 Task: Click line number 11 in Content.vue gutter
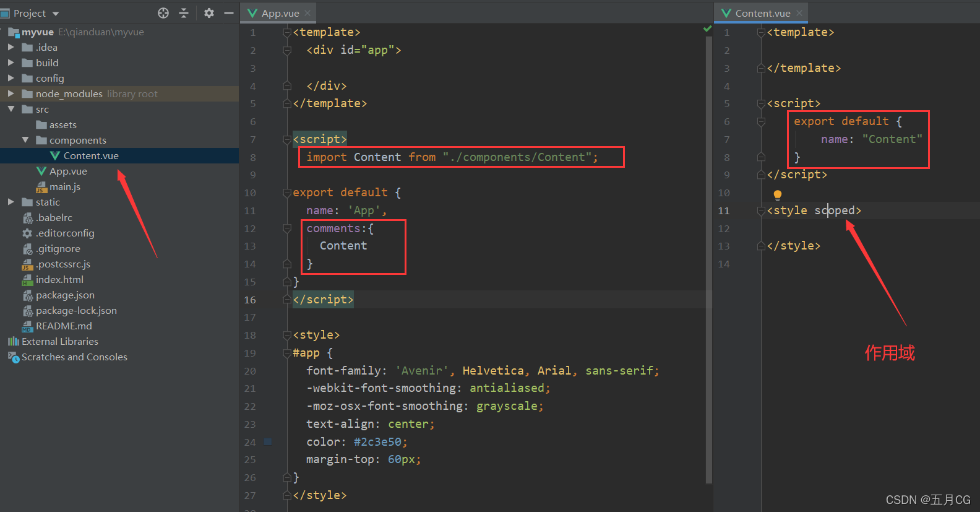pos(723,210)
